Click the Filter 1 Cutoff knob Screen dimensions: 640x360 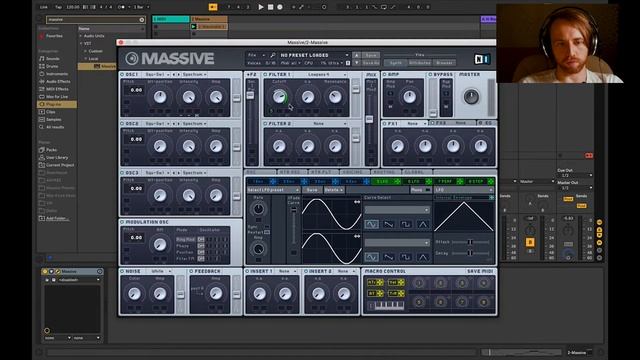(x=279, y=97)
